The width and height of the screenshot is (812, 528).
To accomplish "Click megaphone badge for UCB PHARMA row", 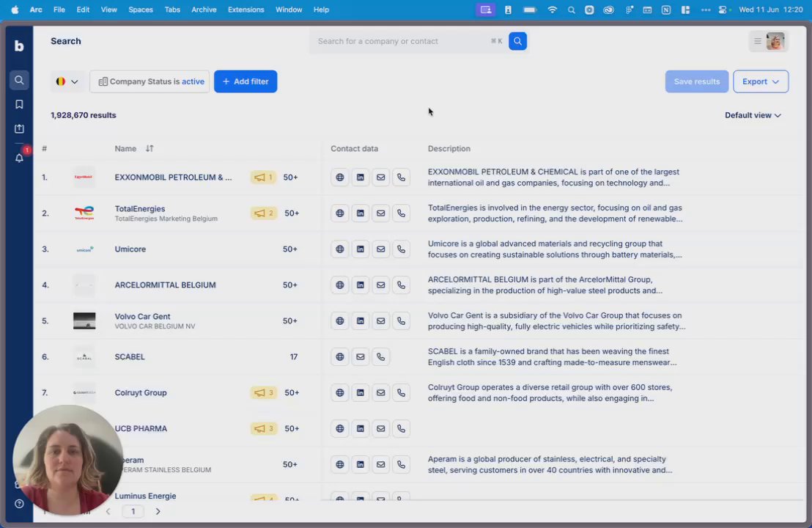I will [264, 428].
